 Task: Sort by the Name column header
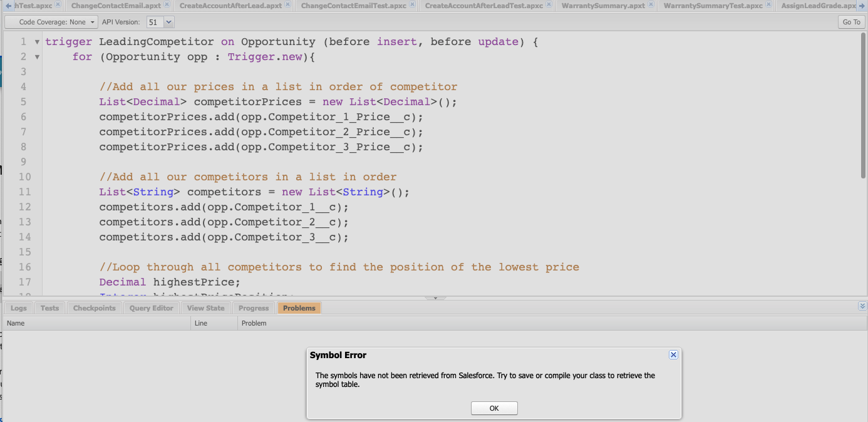(97, 323)
